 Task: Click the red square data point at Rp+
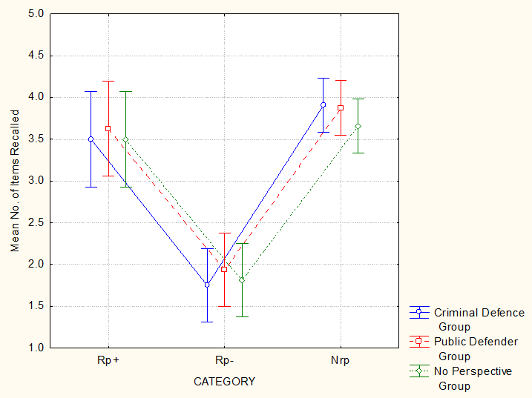point(108,128)
